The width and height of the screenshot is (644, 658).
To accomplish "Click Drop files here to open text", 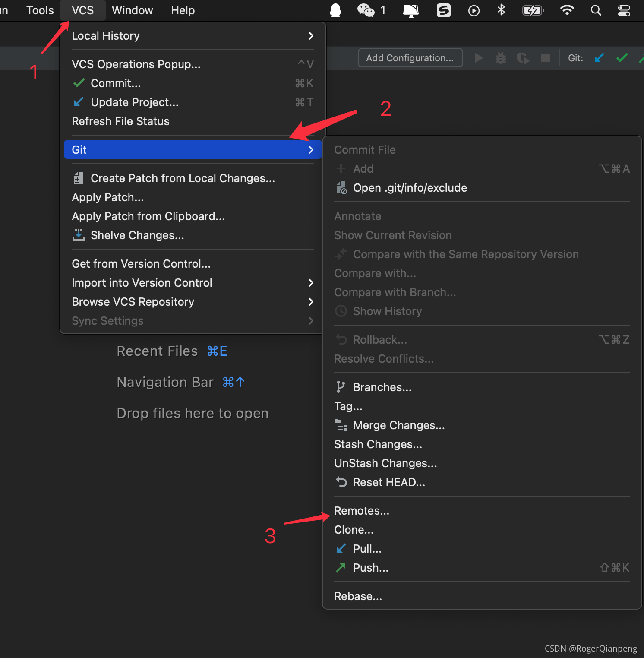I will (193, 413).
